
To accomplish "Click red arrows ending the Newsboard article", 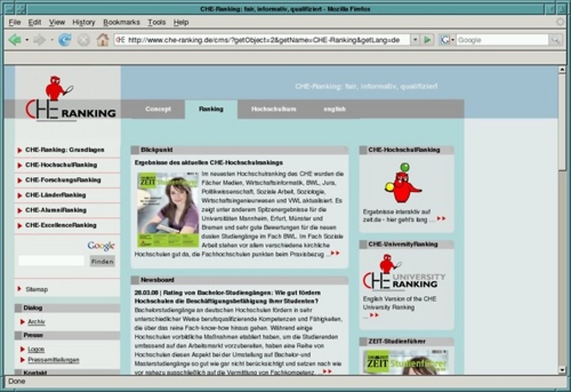I will point(328,371).
